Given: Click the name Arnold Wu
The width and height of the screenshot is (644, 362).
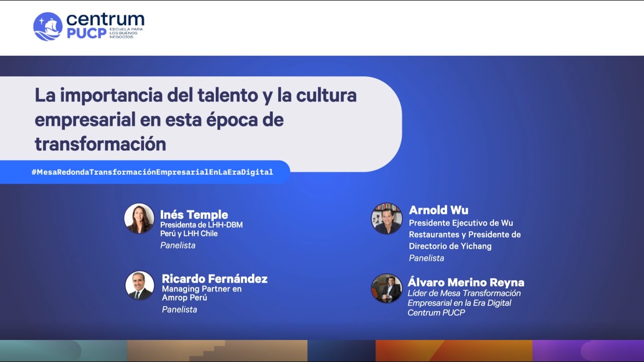Looking at the screenshot, I should [438, 210].
